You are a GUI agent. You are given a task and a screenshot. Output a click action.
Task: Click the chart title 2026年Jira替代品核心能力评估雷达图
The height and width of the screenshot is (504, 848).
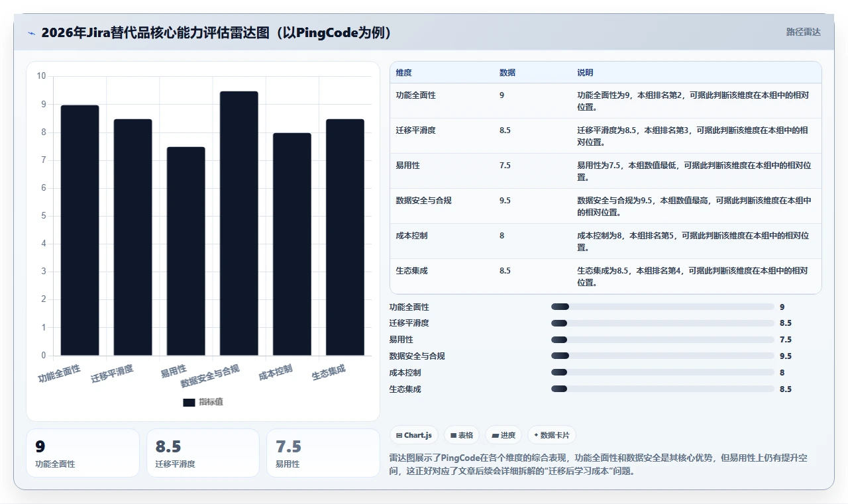(x=217, y=32)
